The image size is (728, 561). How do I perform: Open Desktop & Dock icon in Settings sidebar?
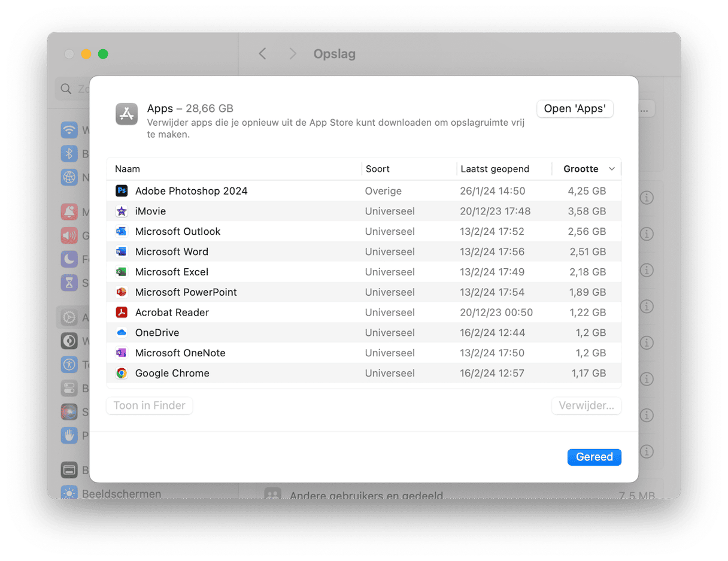coord(69,470)
